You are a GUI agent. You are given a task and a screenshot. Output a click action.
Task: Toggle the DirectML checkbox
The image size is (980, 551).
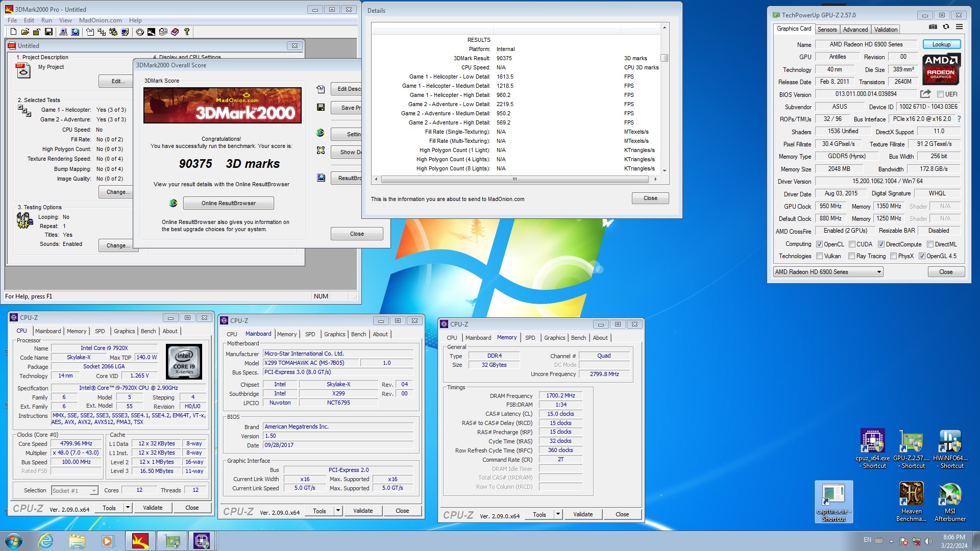click(x=930, y=244)
